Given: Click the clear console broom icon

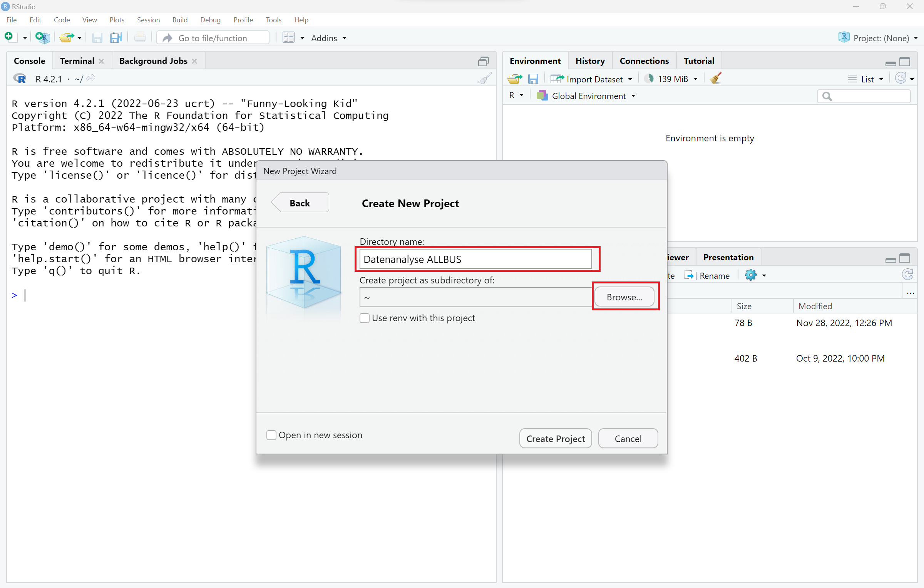Looking at the screenshot, I should pos(484,79).
